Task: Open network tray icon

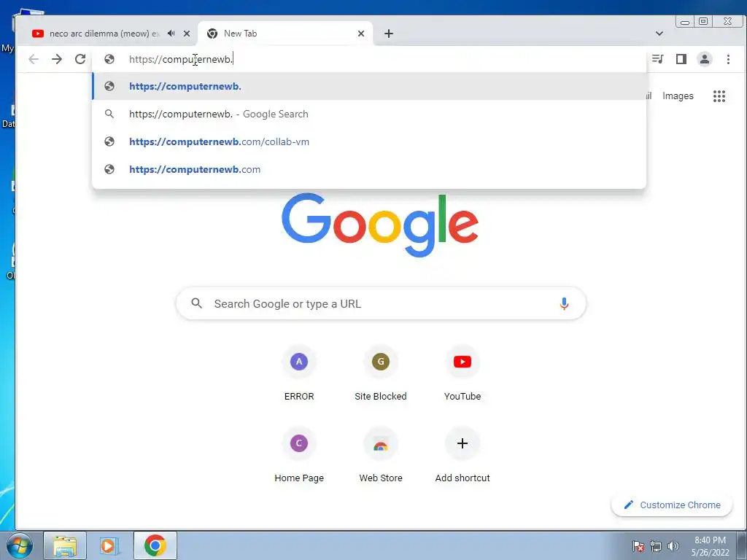Action: [656, 546]
